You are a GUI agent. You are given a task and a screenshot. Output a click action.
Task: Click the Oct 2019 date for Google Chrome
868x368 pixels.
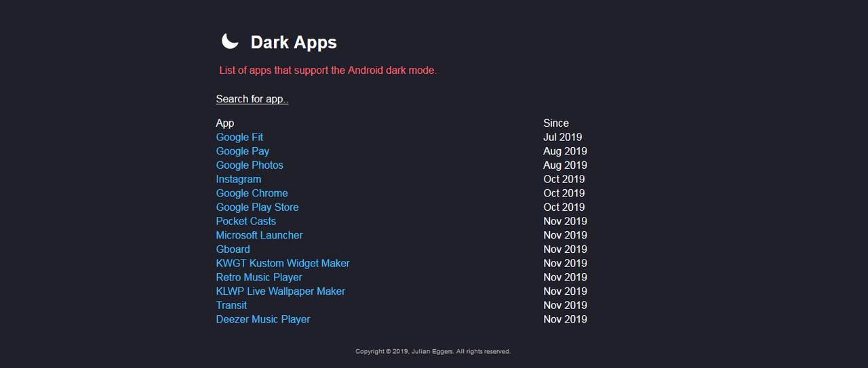pos(564,193)
